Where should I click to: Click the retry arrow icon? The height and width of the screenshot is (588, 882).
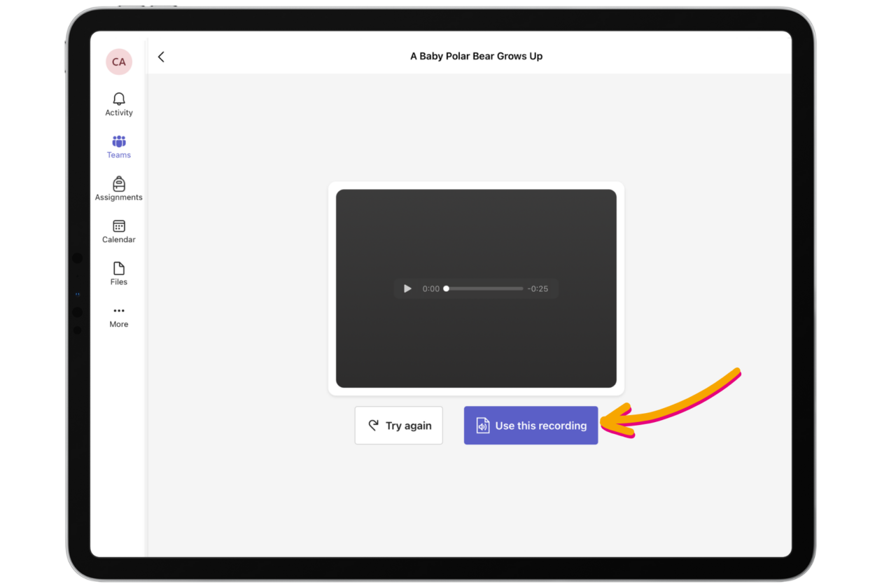click(x=374, y=426)
